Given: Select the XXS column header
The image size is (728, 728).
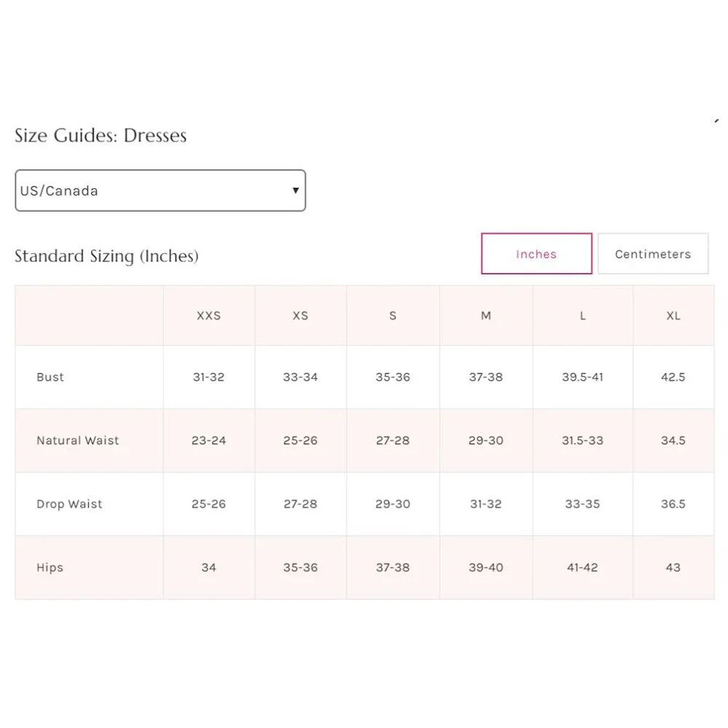Looking at the screenshot, I should 208,315.
